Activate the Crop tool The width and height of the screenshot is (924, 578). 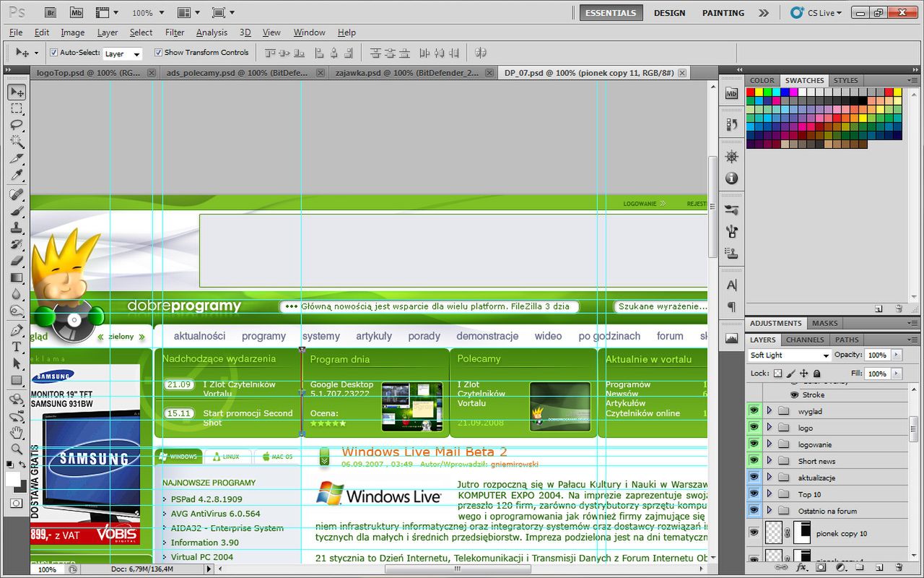coord(17,158)
